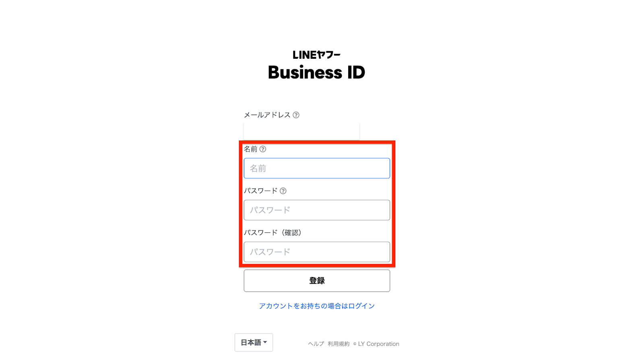This screenshot has height=353, width=644.
Task: Open the 利用規約 footer link
Action: pos(339,344)
